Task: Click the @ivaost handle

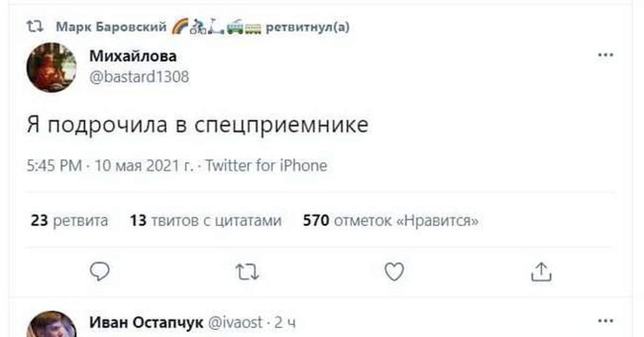Action: [x=235, y=323]
